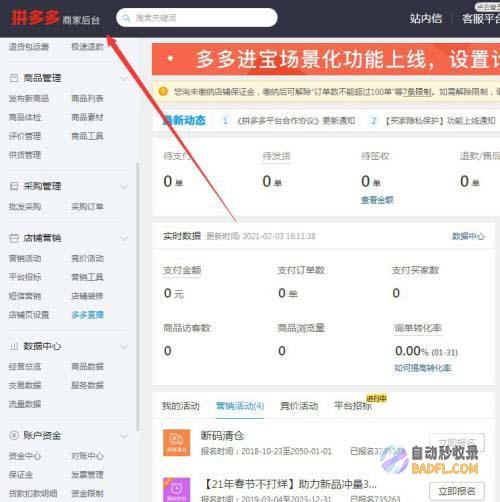Click the orange warning icon in notice bar
Screen dimensions: 500x502
click(163, 91)
